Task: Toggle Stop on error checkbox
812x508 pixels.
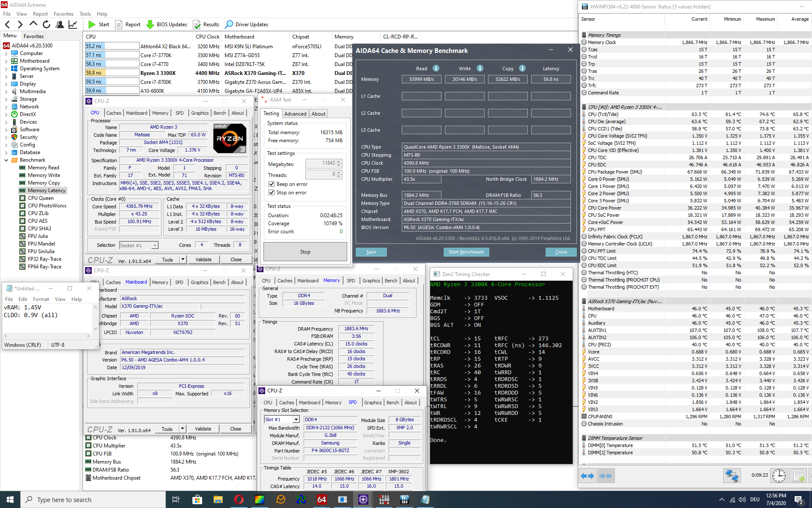Action: [x=272, y=193]
